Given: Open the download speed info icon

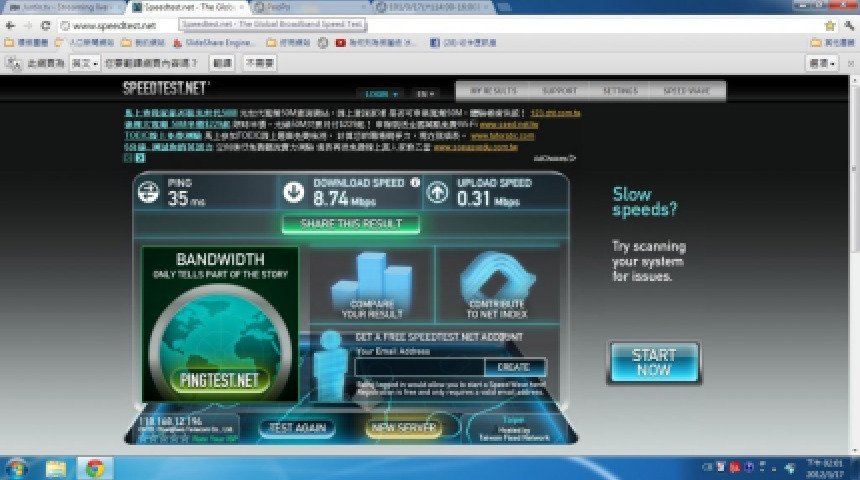Looking at the screenshot, I should click(x=414, y=183).
